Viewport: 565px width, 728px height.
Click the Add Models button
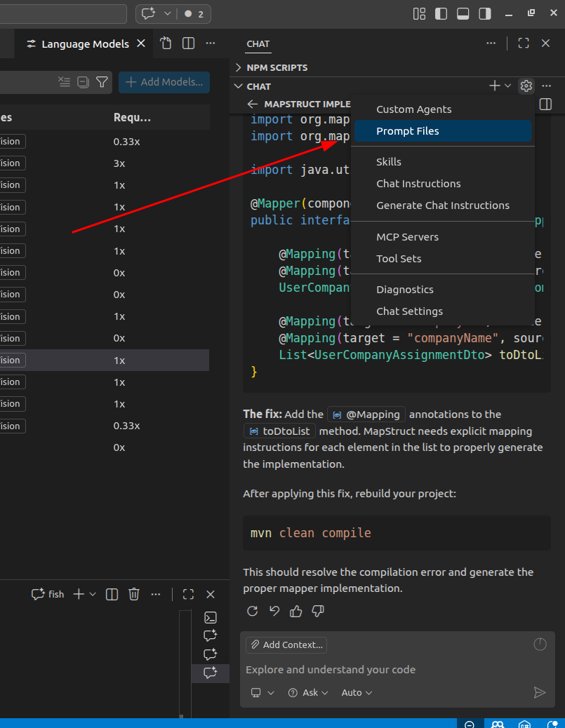pos(164,82)
